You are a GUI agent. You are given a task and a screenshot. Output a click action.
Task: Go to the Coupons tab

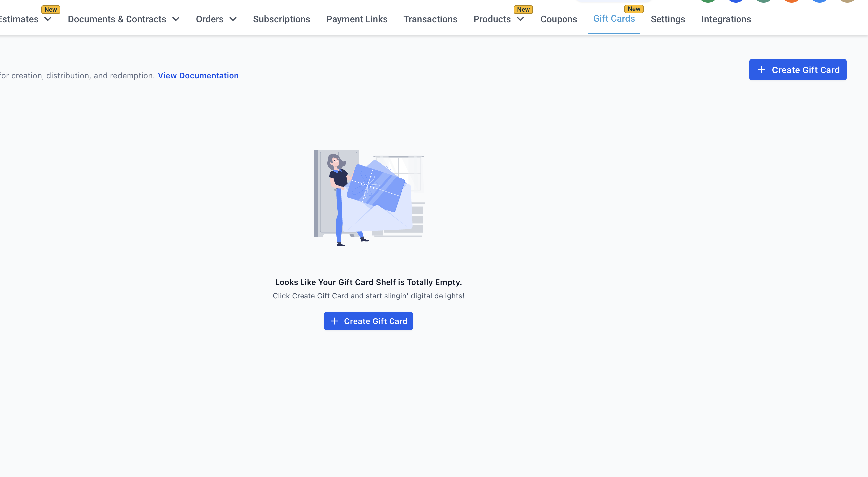pyautogui.click(x=559, y=19)
